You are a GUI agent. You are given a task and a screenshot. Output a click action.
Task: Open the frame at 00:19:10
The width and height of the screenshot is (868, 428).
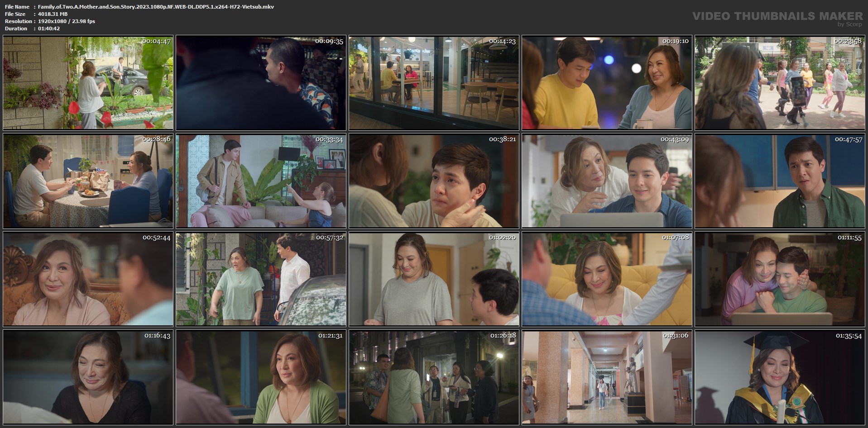[607, 83]
